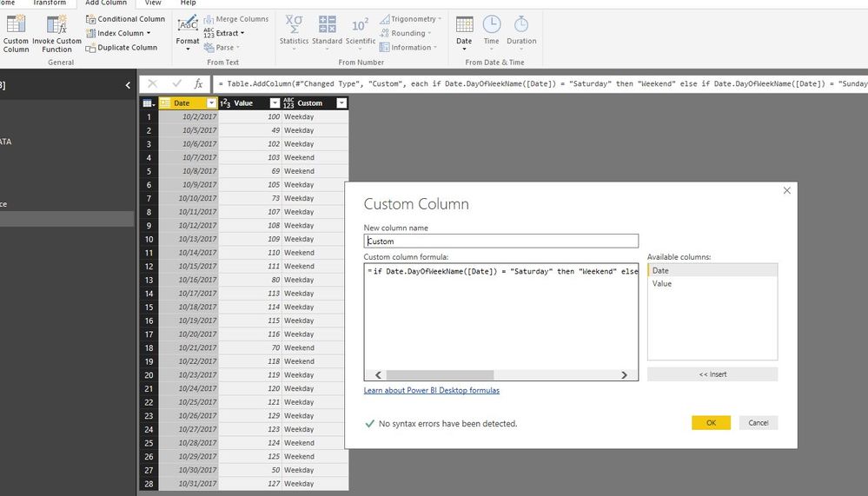Expand the Trigonometry dropdown

coord(410,19)
